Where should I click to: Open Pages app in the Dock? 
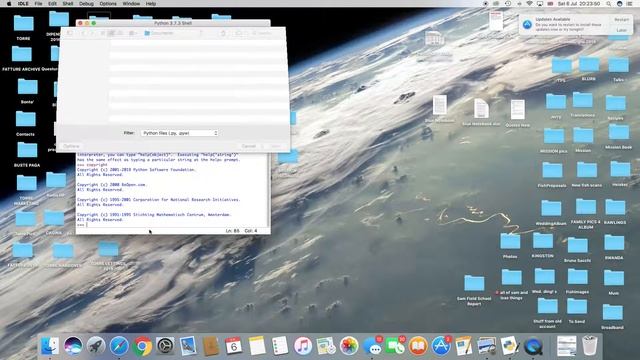464,346
